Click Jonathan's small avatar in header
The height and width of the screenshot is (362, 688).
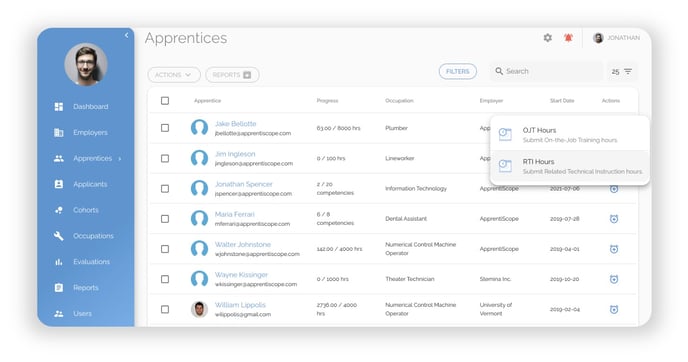[598, 38]
